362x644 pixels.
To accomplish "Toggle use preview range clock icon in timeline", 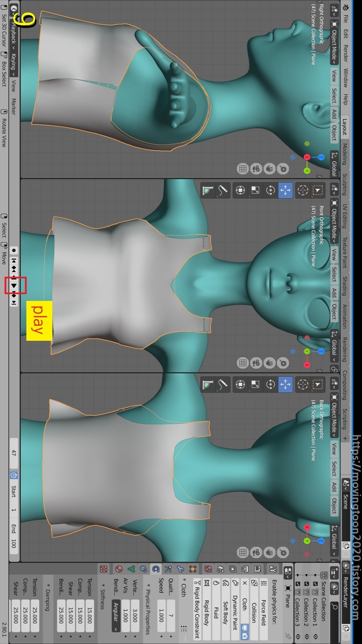I will pos(14,475).
